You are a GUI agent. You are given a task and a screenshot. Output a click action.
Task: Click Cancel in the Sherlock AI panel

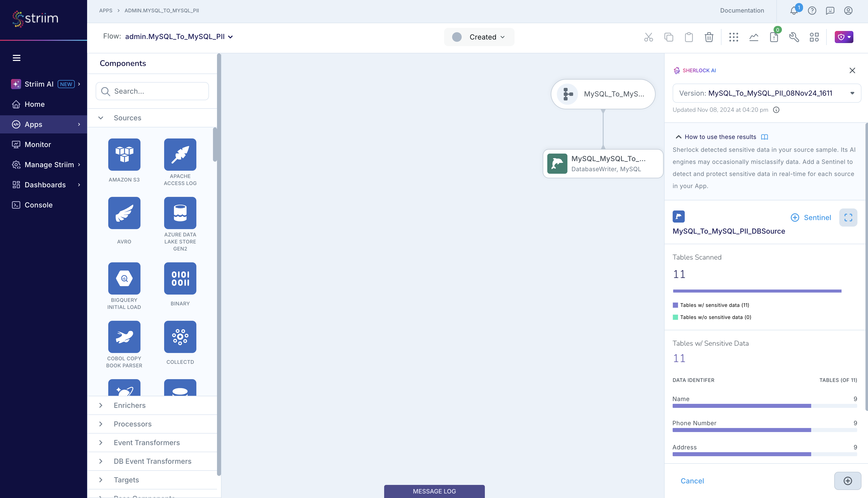tap(692, 481)
